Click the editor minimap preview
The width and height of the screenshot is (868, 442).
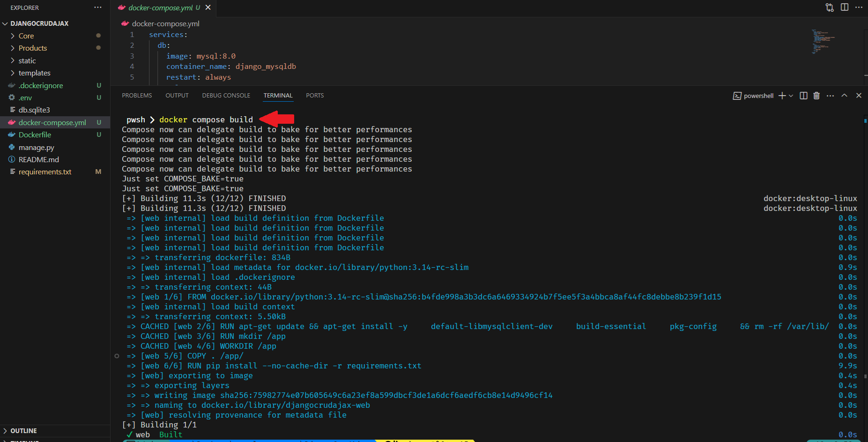pyautogui.click(x=823, y=41)
